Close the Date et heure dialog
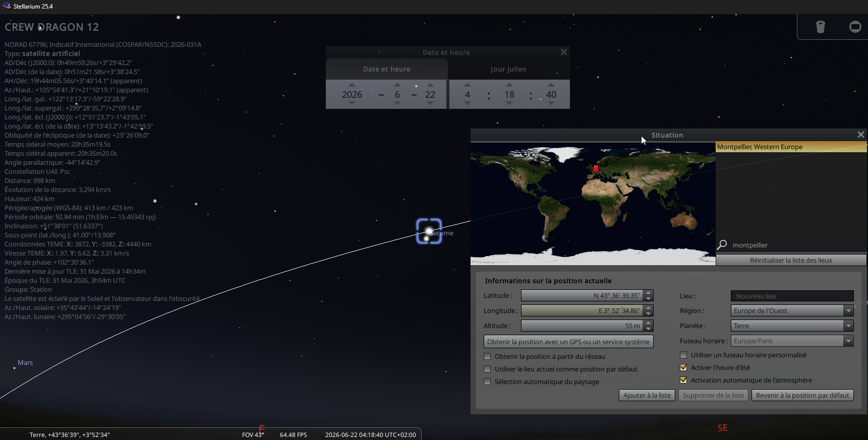Image resolution: width=868 pixels, height=440 pixels. 564,52
